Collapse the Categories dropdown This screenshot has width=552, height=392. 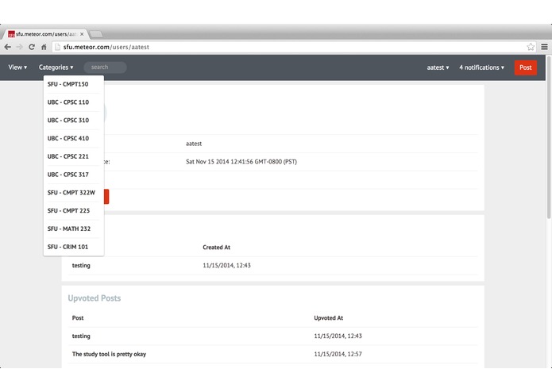coord(56,67)
